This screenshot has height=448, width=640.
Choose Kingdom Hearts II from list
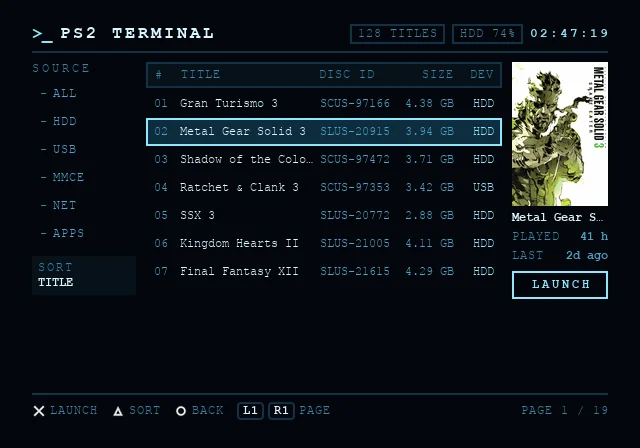(x=324, y=243)
